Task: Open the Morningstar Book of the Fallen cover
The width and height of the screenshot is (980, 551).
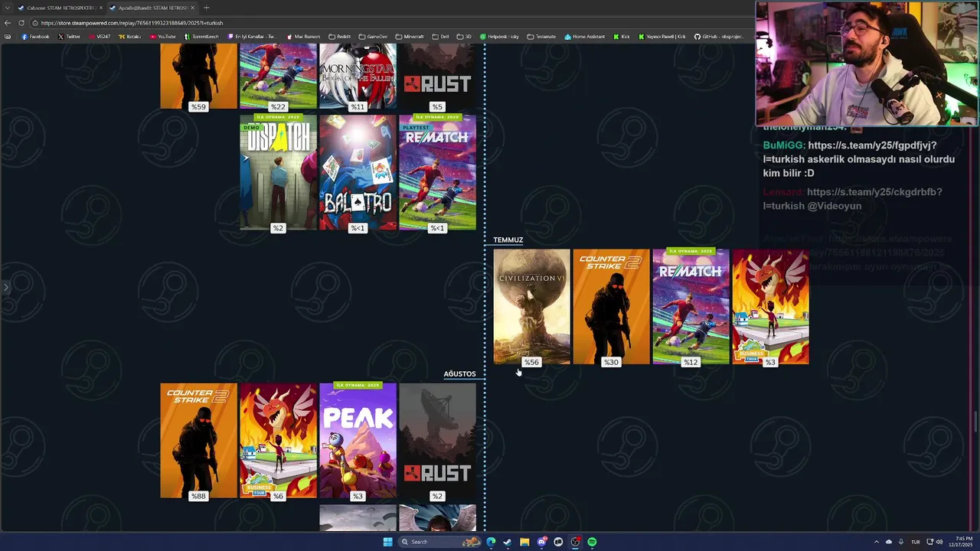Action: click(358, 76)
